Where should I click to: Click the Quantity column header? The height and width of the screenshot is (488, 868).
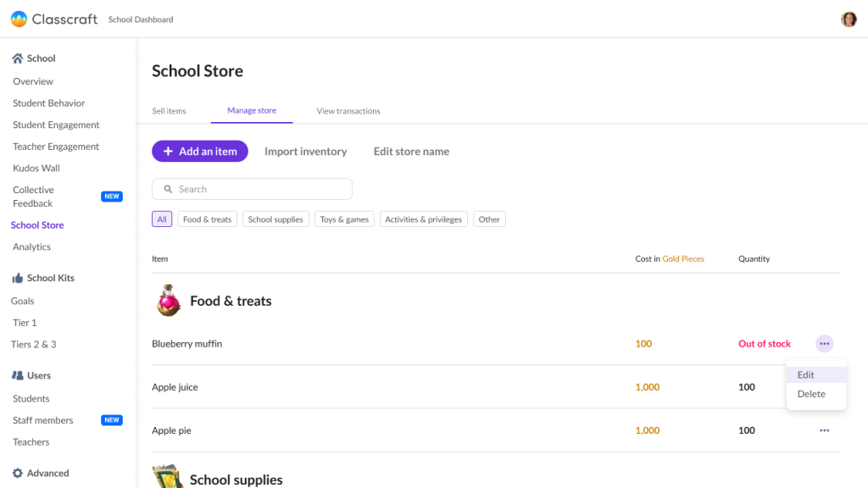[754, 258]
